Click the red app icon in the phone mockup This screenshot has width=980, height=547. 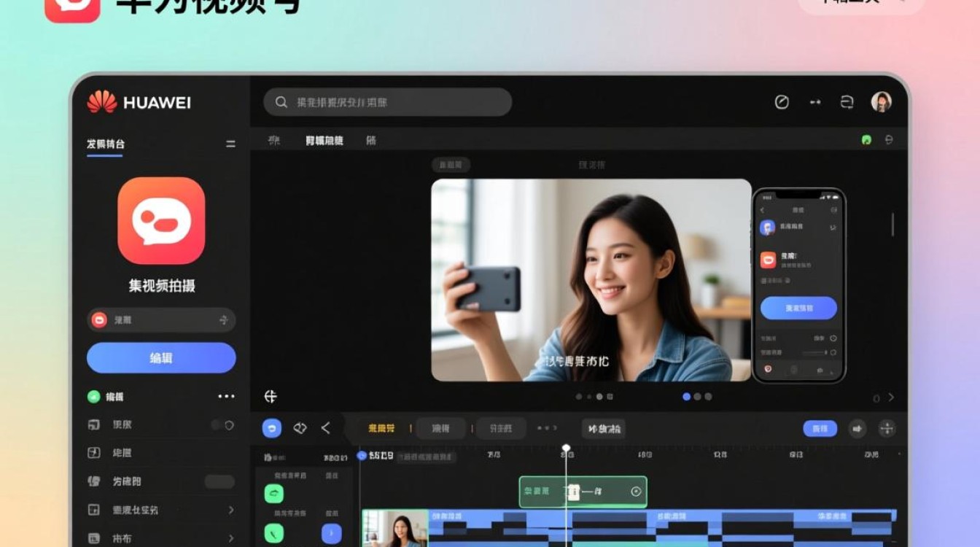pos(768,260)
